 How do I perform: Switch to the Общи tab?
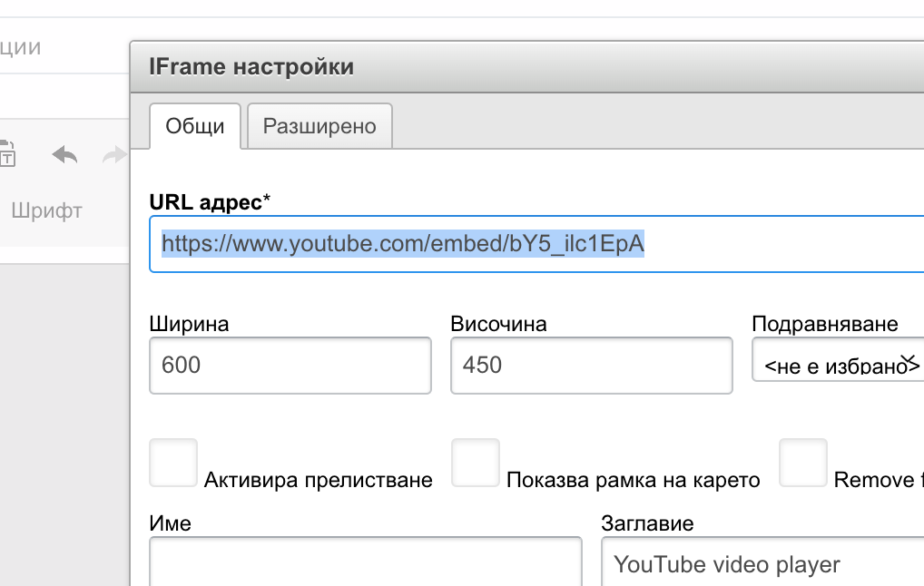[195, 126]
